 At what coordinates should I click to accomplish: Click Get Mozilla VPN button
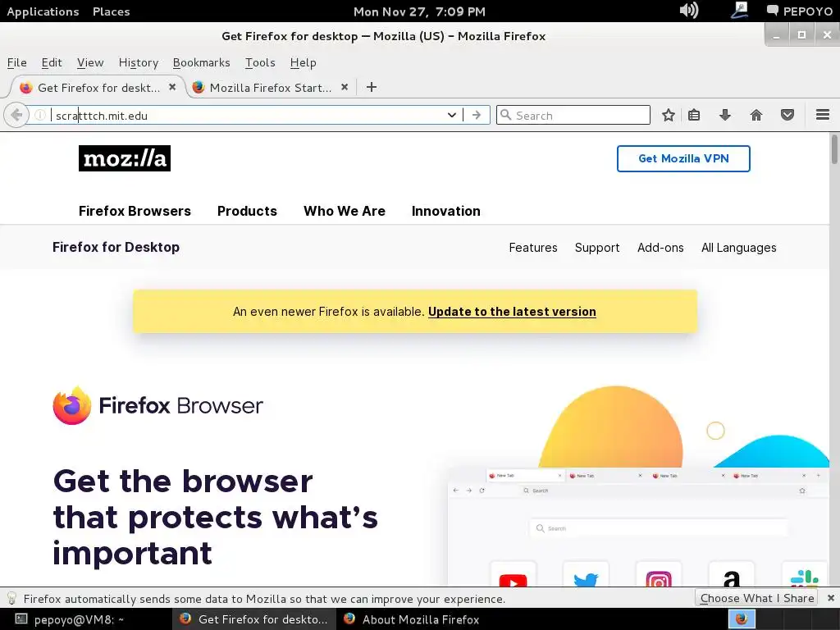683,158
